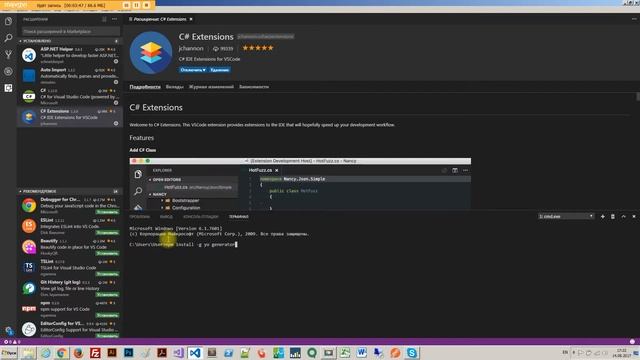Open Google Chrome from the taskbar

point(62,353)
